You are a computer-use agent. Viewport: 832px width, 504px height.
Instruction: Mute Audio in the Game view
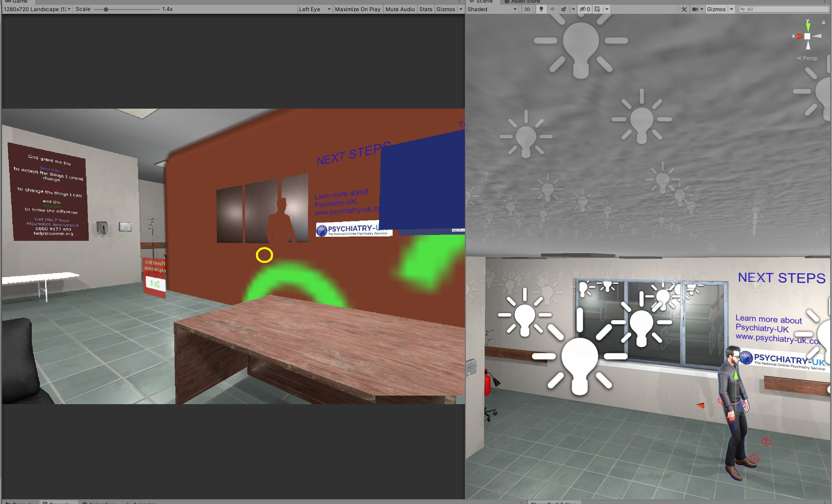(x=400, y=9)
